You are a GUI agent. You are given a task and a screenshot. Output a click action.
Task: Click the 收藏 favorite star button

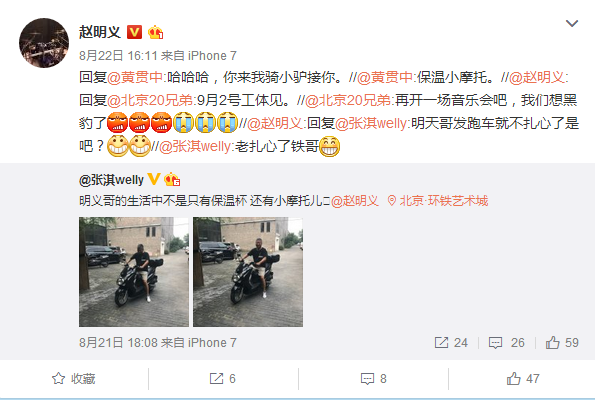click(x=74, y=378)
